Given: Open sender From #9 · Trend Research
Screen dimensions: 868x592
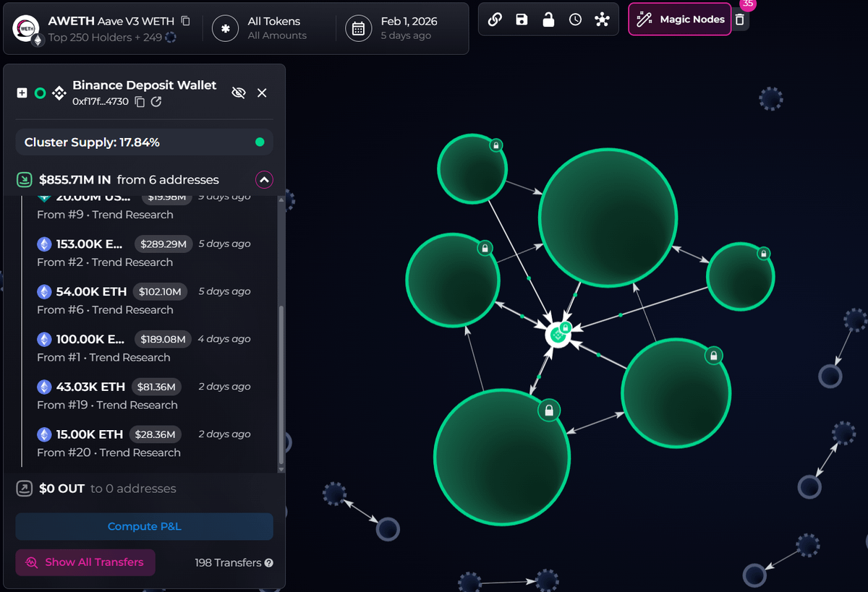Looking at the screenshot, I should click(105, 215).
